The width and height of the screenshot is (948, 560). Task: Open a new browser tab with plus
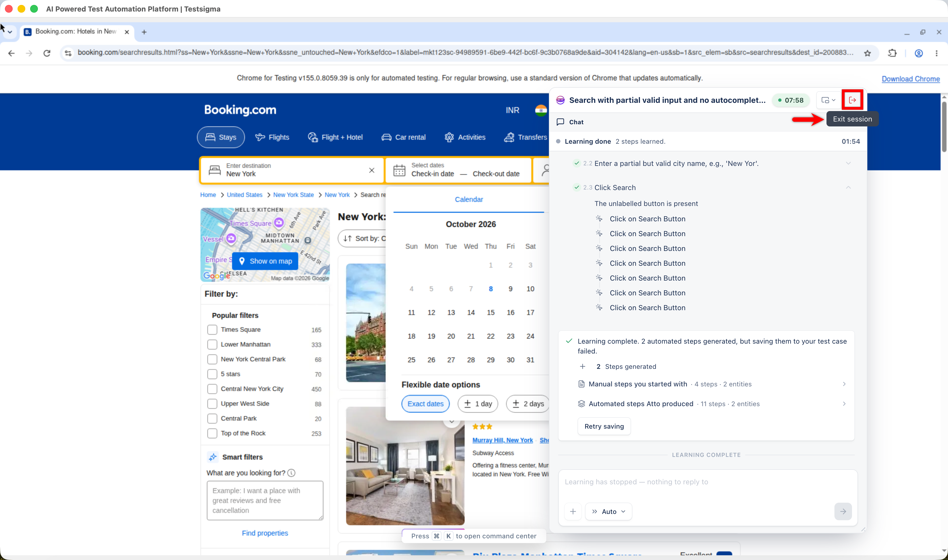pyautogui.click(x=144, y=32)
